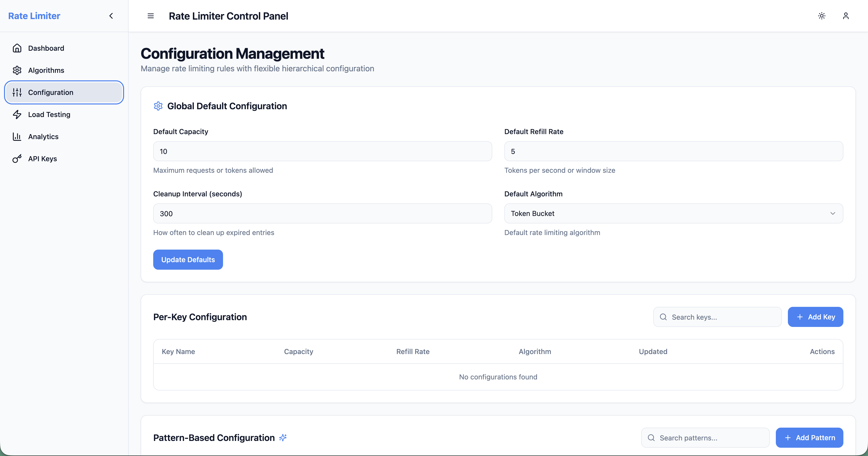This screenshot has width=868, height=456.
Task: Go to API Keys
Action: [x=64, y=159]
